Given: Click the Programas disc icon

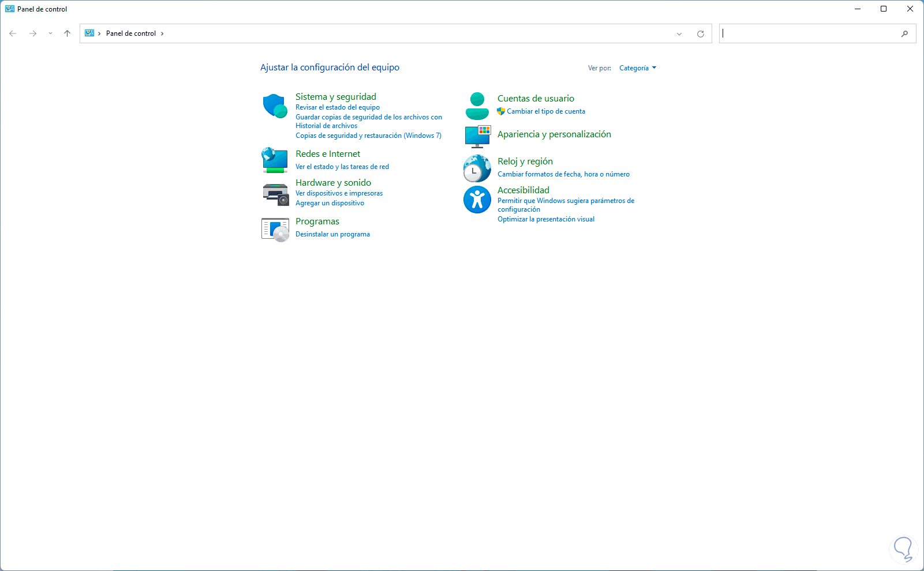Looking at the screenshot, I should (275, 230).
